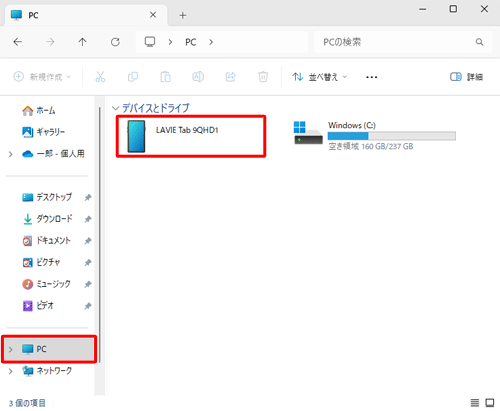Expand the 一郎 - 個人用 OneDrive node

tap(11, 154)
